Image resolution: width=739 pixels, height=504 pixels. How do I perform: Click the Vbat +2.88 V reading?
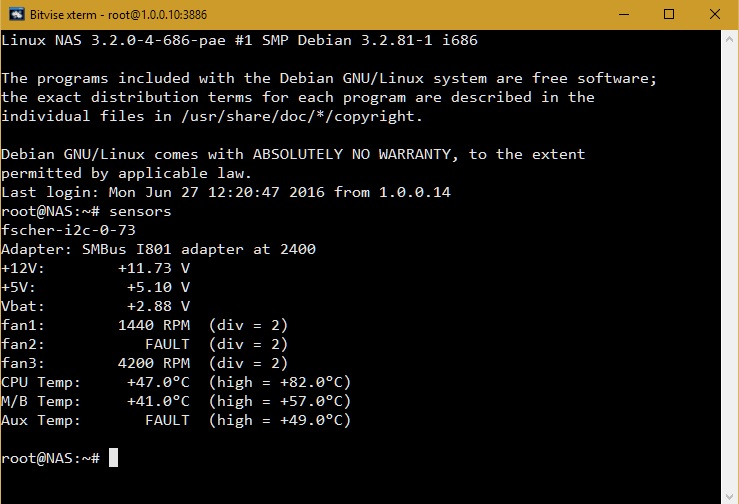point(158,306)
